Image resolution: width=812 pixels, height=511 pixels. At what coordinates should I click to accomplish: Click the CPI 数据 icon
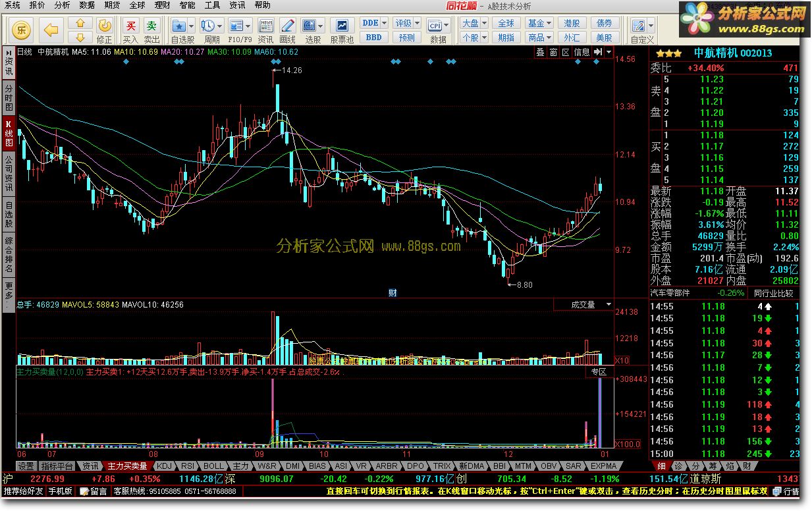pos(435,26)
